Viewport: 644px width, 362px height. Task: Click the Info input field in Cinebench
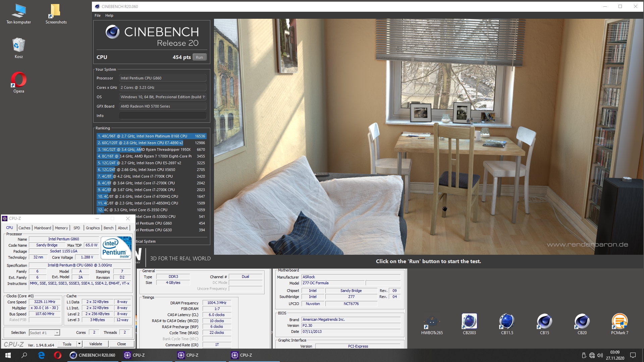click(163, 116)
